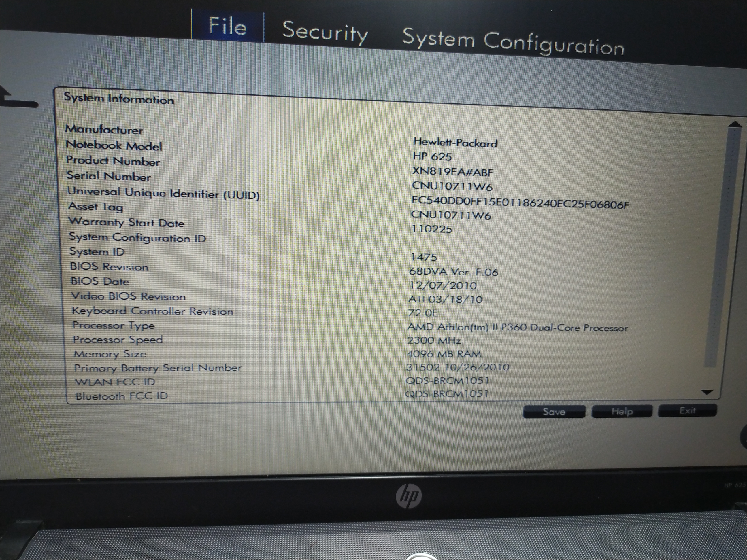Select the WLAN FCC ID label
This screenshot has width=747, height=560.
click(115, 382)
